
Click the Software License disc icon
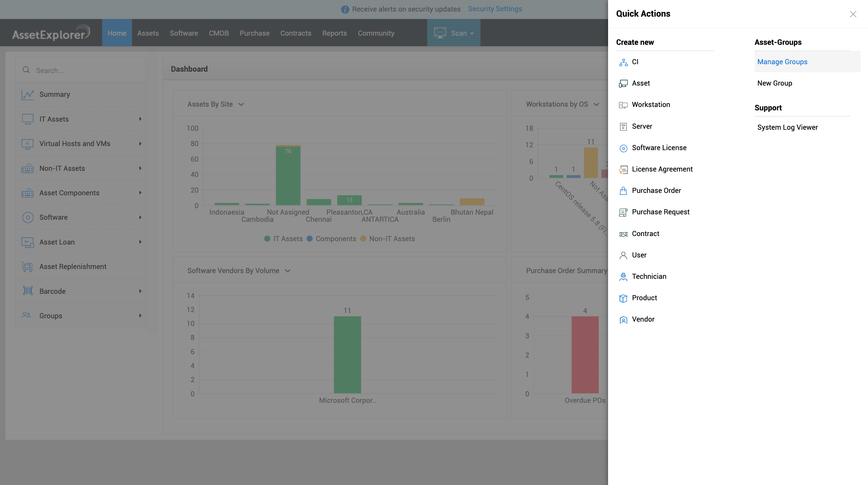point(623,148)
